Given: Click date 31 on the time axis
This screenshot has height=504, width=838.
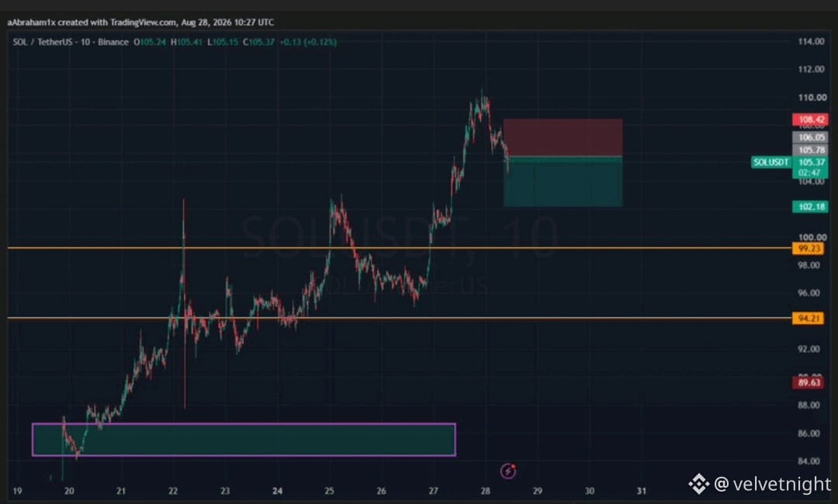Looking at the screenshot, I should click(641, 491).
